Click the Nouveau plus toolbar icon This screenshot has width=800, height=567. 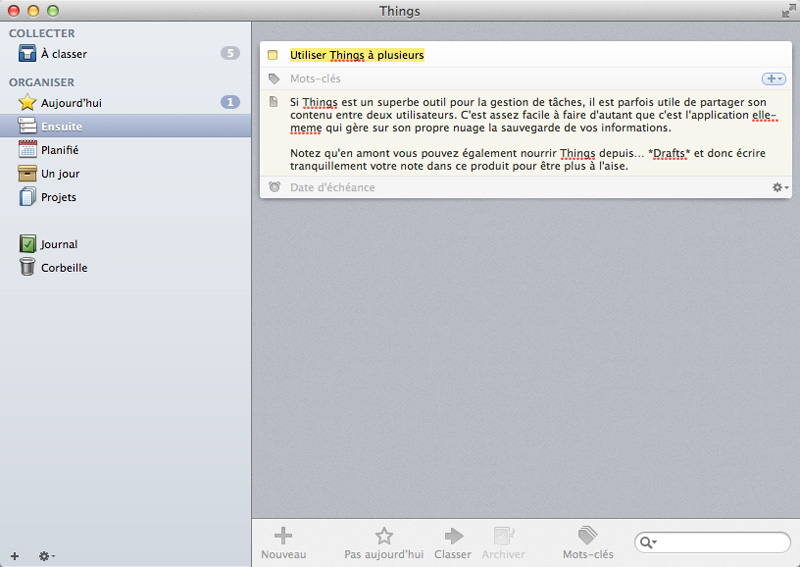coord(283,535)
